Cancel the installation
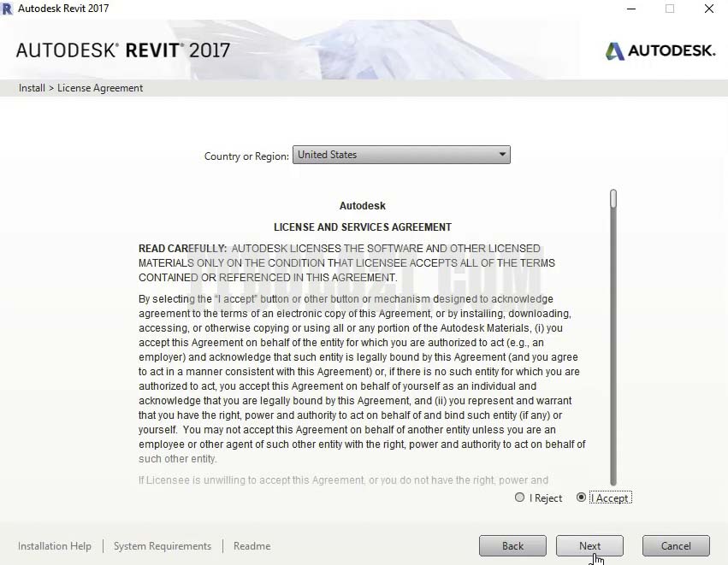 [x=676, y=546]
